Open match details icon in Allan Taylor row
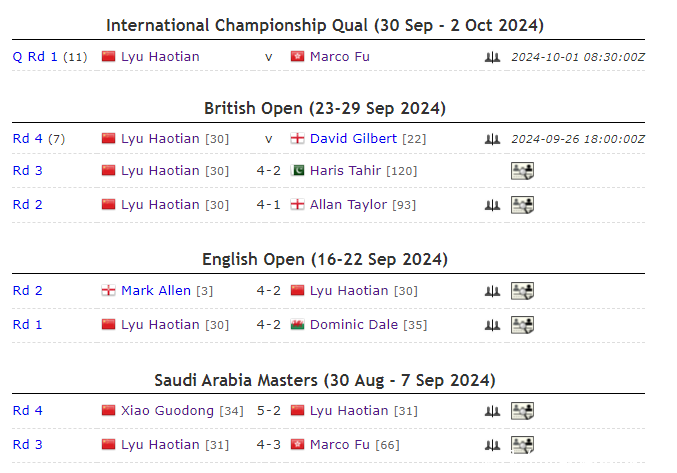Viewport: 677px width, 473px height. (x=522, y=205)
